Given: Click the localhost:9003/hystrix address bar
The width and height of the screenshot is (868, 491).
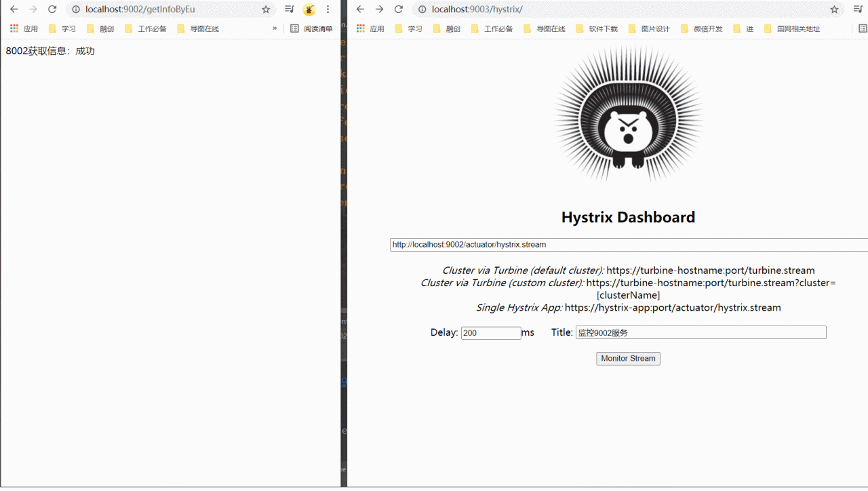Looking at the screenshot, I should (x=477, y=9).
